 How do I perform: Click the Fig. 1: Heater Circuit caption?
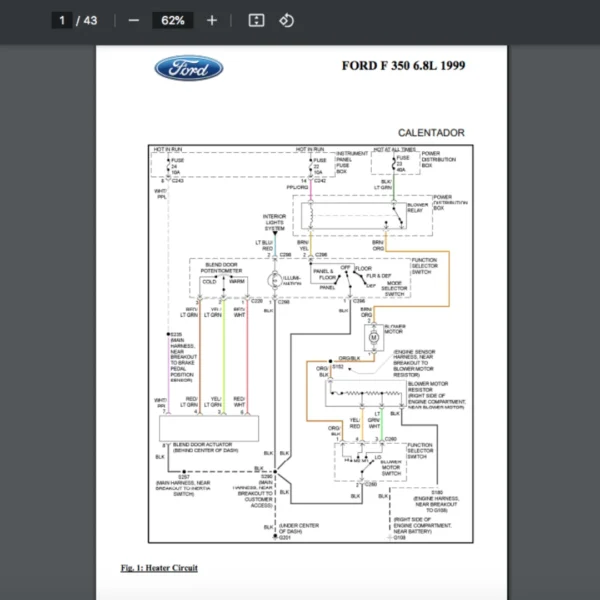coord(159,568)
